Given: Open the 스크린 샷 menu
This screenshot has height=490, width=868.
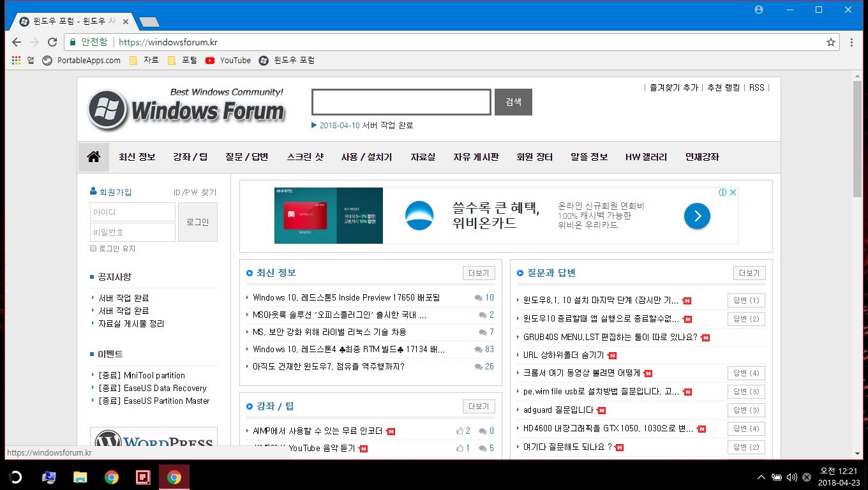Looking at the screenshot, I should pyautogui.click(x=305, y=157).
